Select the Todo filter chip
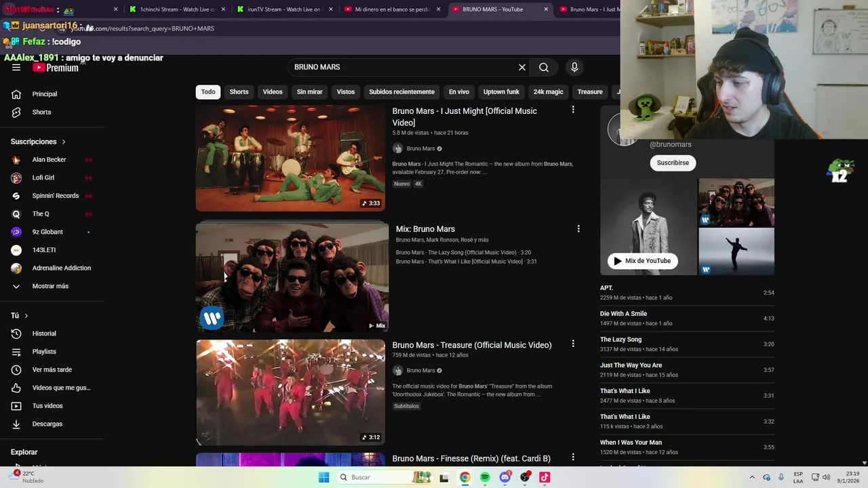 point(208,91)
